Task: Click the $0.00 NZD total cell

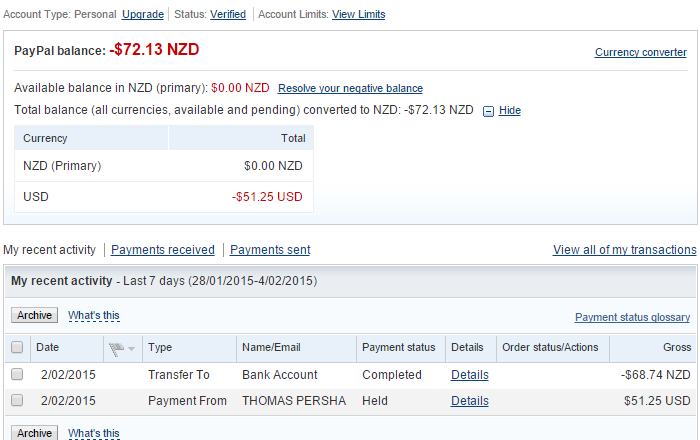Action: point(273,166)
